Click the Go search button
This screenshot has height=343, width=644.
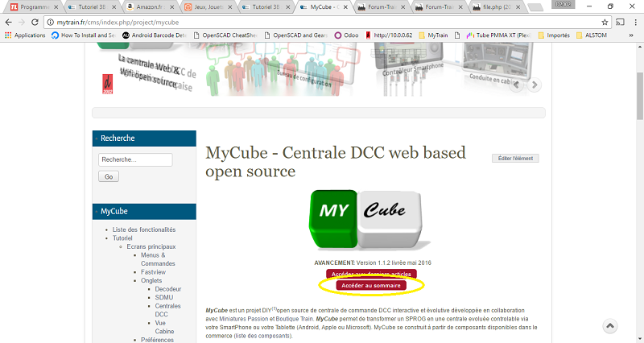click(x=109, y=176)
